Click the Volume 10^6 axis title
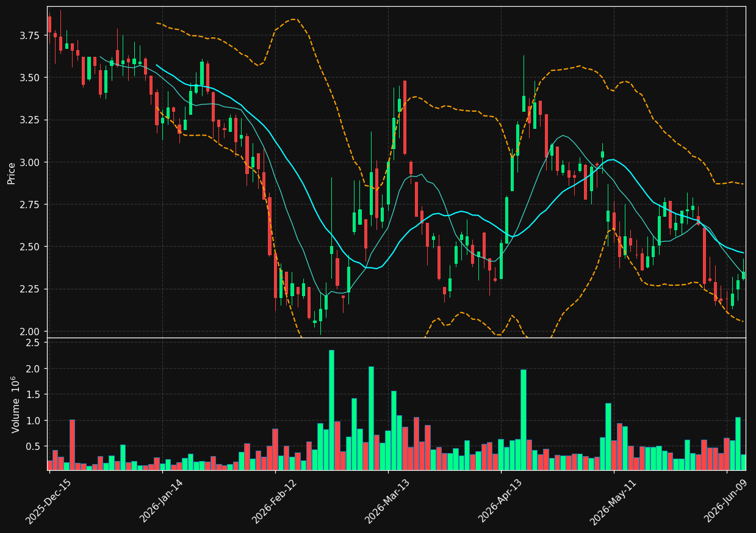 (x=16, y=404)
